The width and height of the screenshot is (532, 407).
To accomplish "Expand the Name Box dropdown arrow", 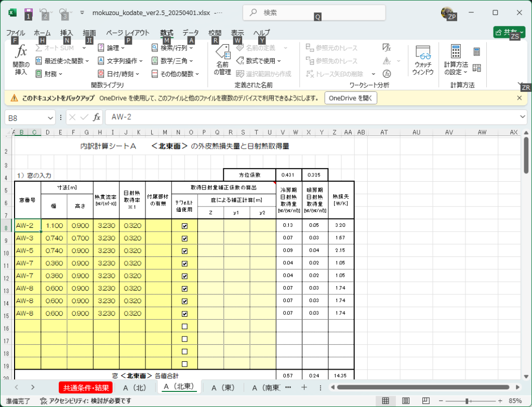I will pyautogui.click(x=50, y=118).
